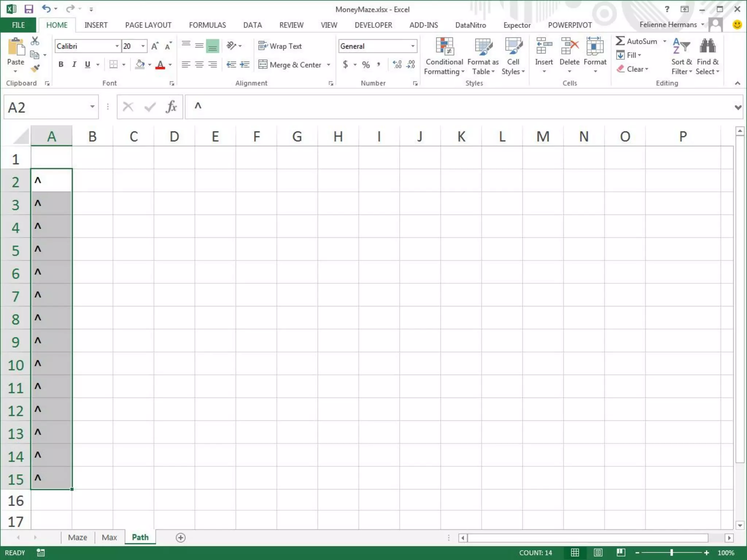Image resolution: width=747 pixels, height=560 pixels.
Task: Toggle Wrap Text on selected cells
Action: pos(280,46)
